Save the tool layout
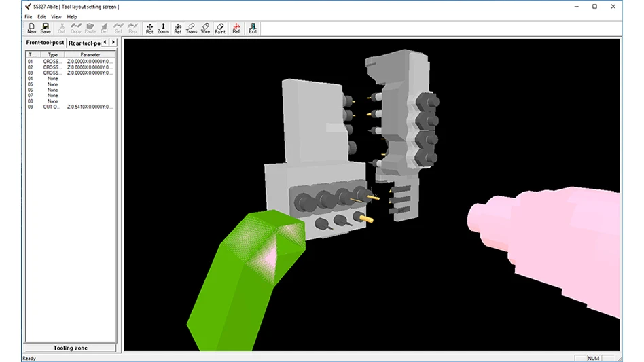 (46, 28)
